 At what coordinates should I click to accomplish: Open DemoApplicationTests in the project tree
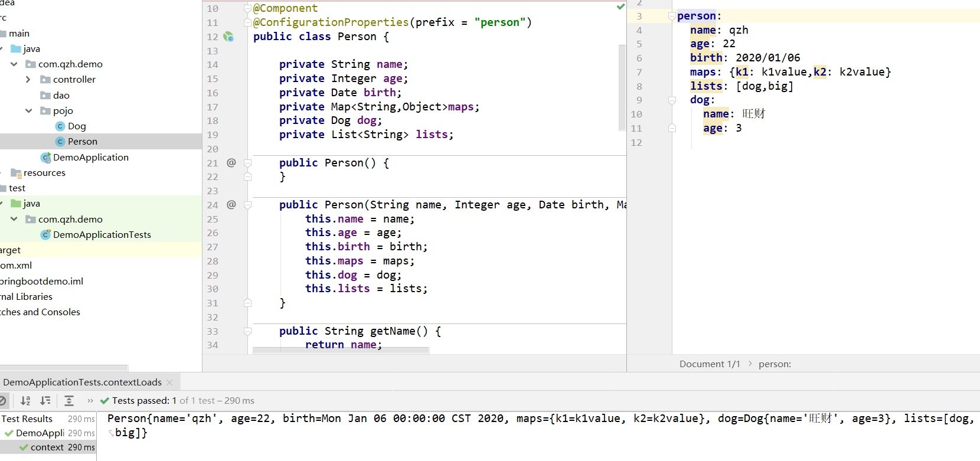coord(102,235)
